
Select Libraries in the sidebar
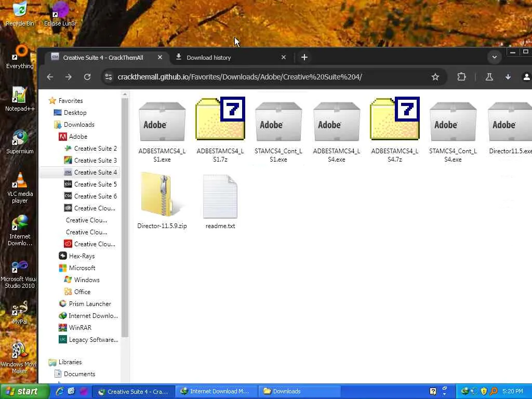pyautogui.click(x=65, y=362)
